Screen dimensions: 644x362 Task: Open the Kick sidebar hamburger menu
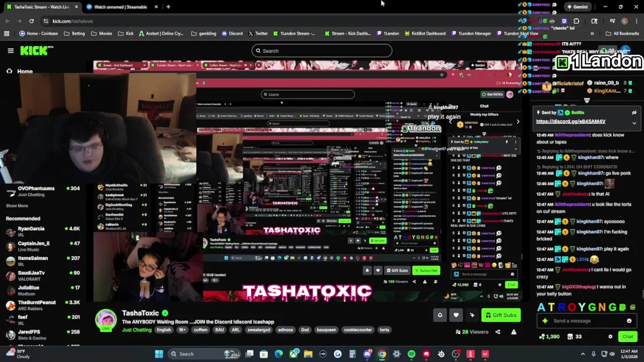(x=11, y=50)
